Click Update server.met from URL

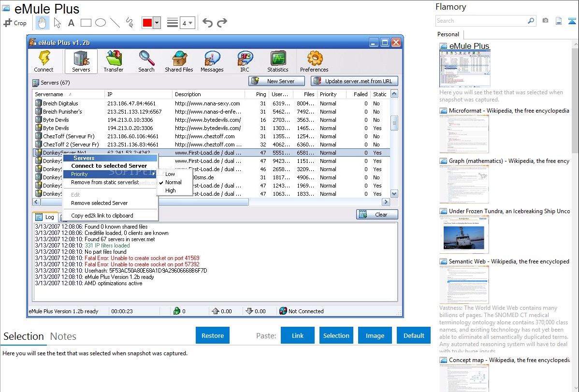[354, 81]
